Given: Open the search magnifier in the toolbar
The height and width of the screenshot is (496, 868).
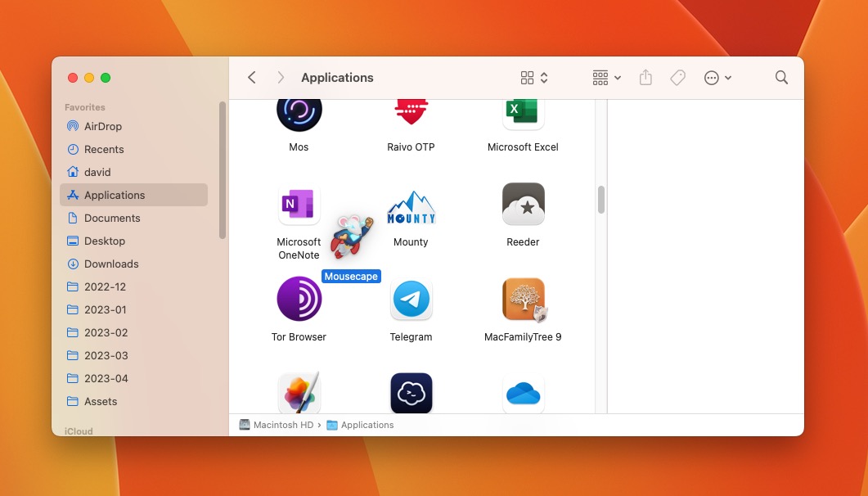Looking at the screenshot, I should [781, 78].
